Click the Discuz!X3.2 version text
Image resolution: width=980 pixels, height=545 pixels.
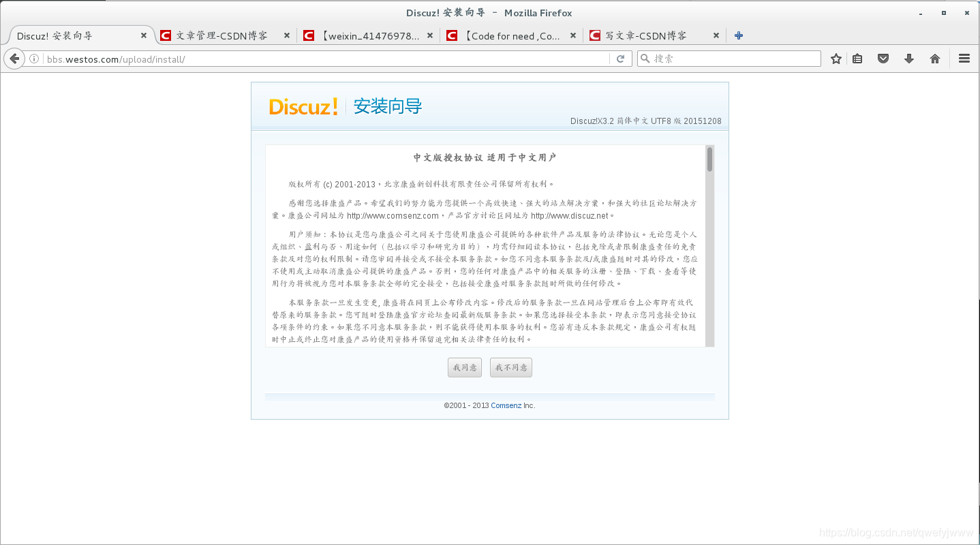[645, 121]
